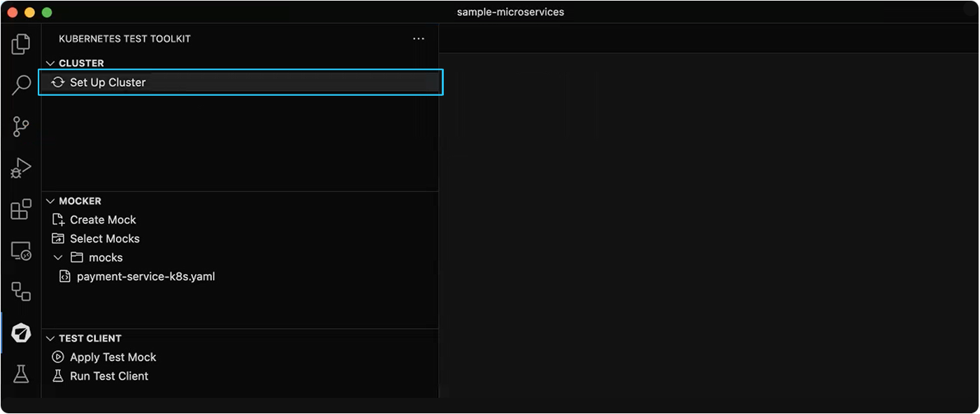
Task: Click Select Mocks
Action: 105,238
